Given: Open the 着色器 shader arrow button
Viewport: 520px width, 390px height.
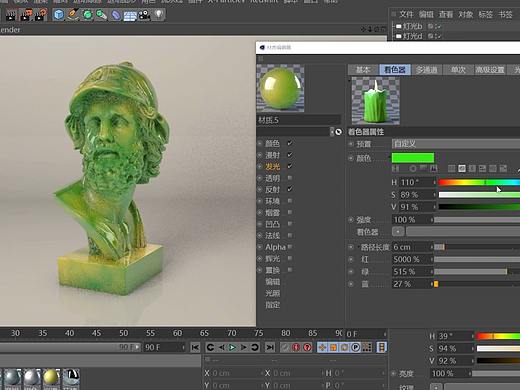Looking at the screenshot, I should (x=398, y=231).
